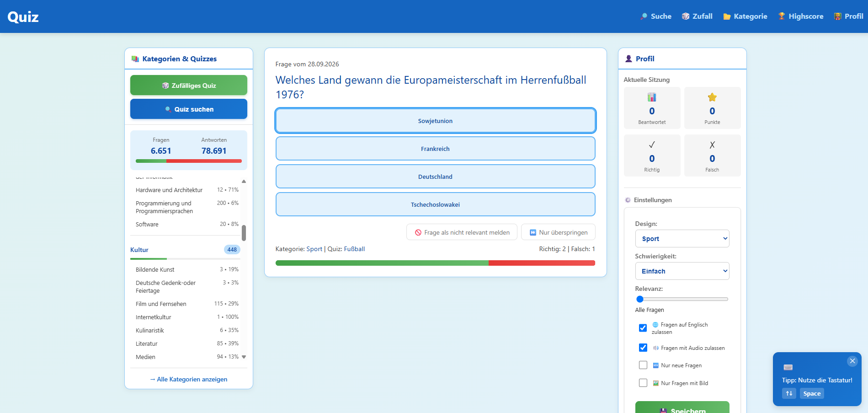This screenshot has width=868, height=413.
Task: Open Highscore in the top navigation
Action: click(801, 16)
